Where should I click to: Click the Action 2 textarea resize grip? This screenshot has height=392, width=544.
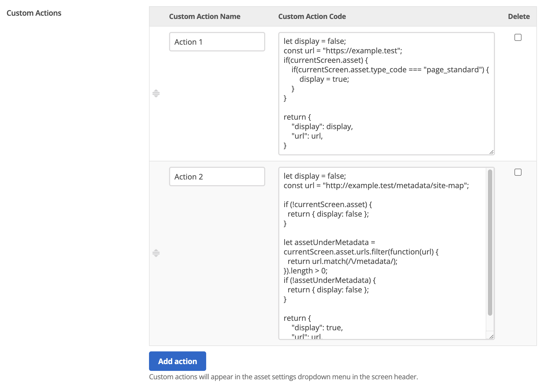pos(491,337)
